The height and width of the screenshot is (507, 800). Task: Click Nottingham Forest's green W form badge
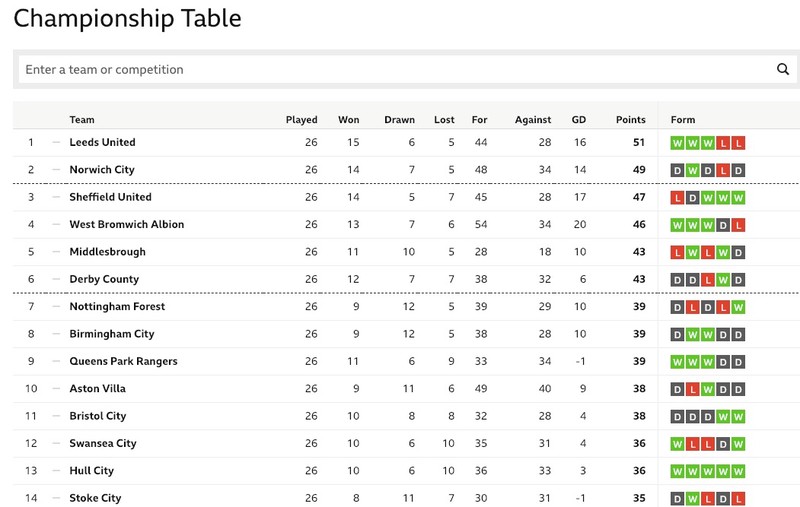[738, 307]
